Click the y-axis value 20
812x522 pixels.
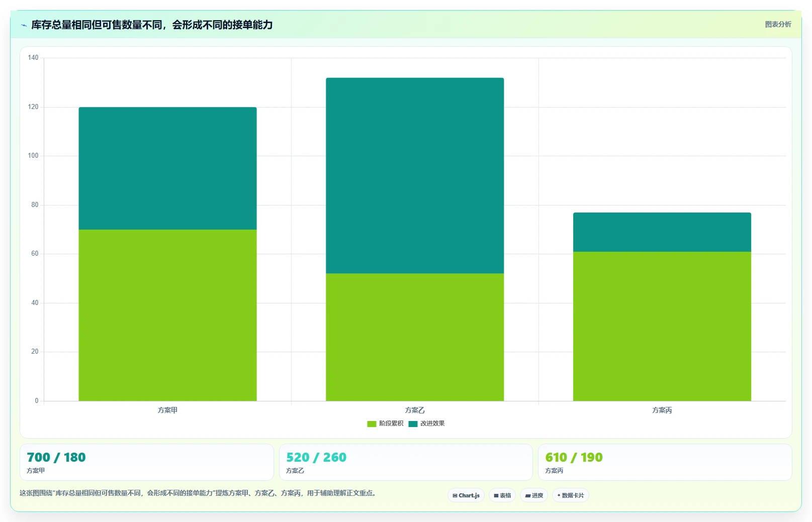pyautogui.click(x=35, y=352)
